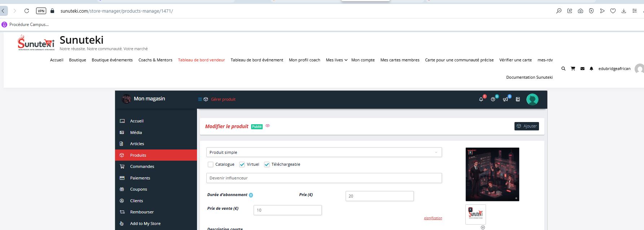Open the help question mark icon
This screenshot has width=644, height=230.
[493, 99]
